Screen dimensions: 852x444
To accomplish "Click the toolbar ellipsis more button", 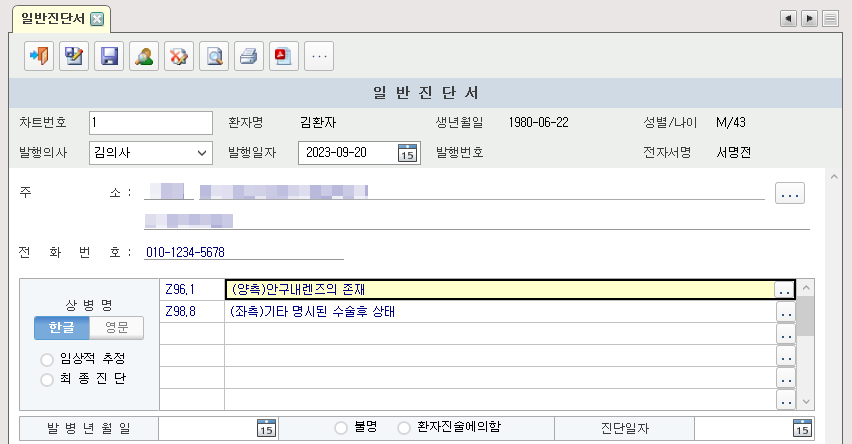I will pos(319,57).
